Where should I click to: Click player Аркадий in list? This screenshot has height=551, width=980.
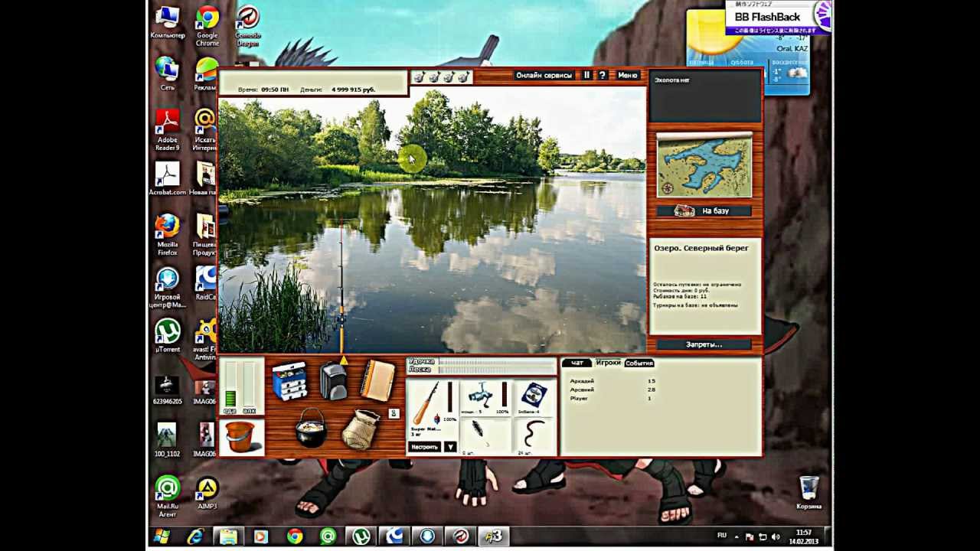(582, 380)
